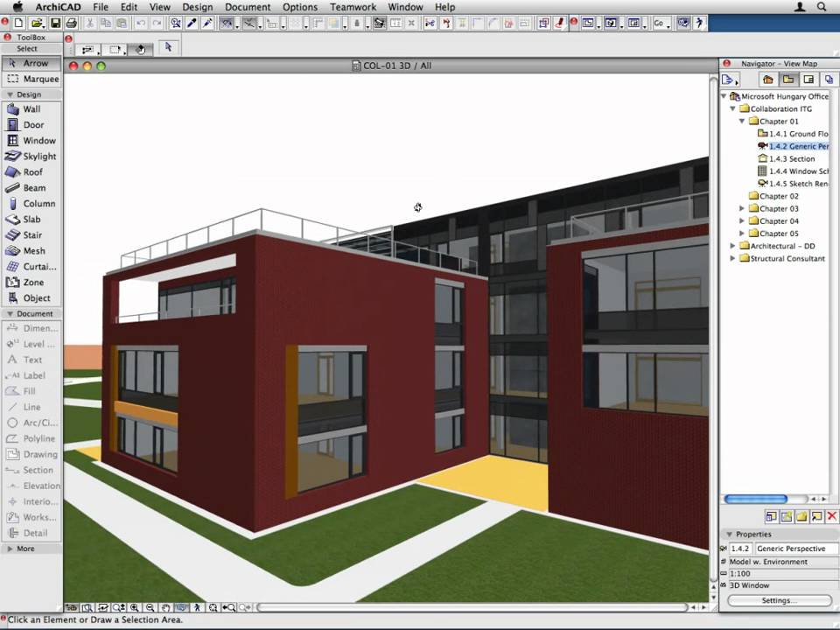Select the Mesh tool
Viewport: 840px width, 630px height.
click(x=31, y=251)
